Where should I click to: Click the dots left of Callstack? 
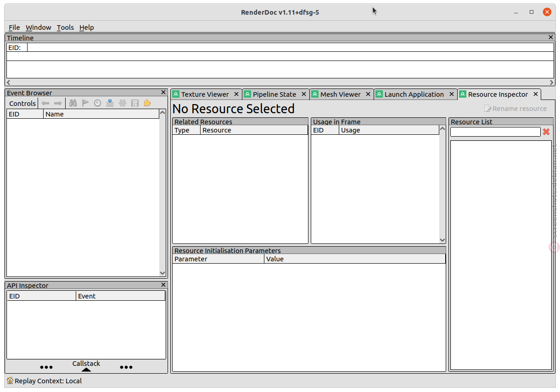(46, 367)
